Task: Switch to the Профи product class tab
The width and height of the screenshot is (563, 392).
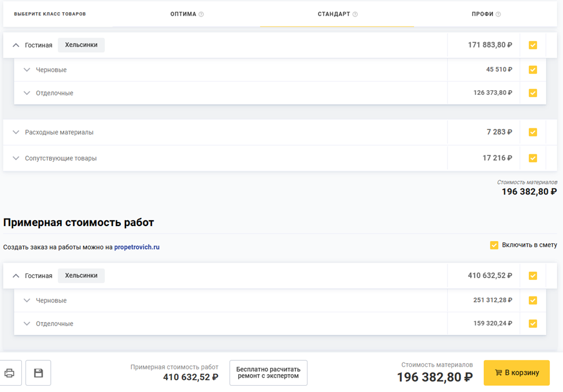Action: tap(482, 14)
